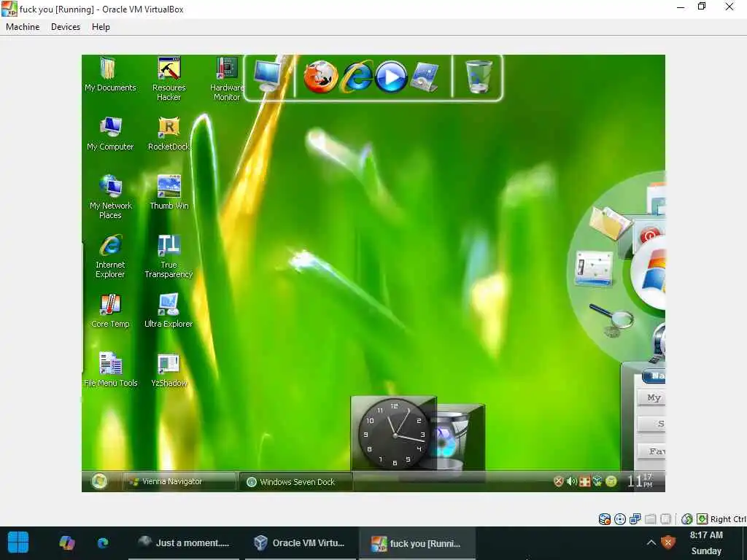Open the recycle bin gadget beside the clock

(452, 440)
